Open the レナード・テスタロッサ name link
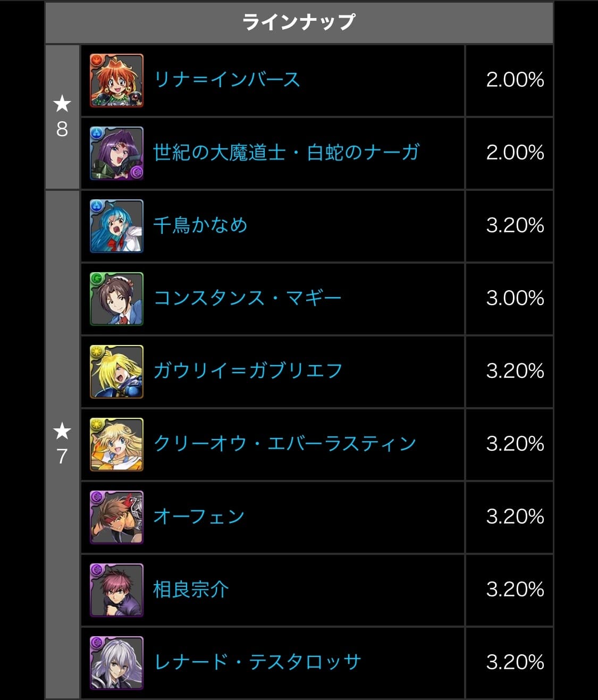 (x=257, y=662)
